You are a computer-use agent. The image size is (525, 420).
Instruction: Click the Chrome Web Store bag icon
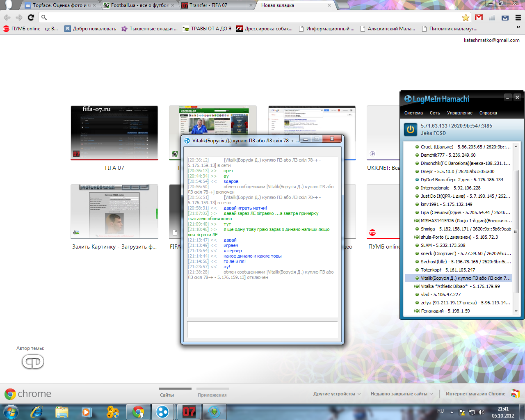coord(516,394)
